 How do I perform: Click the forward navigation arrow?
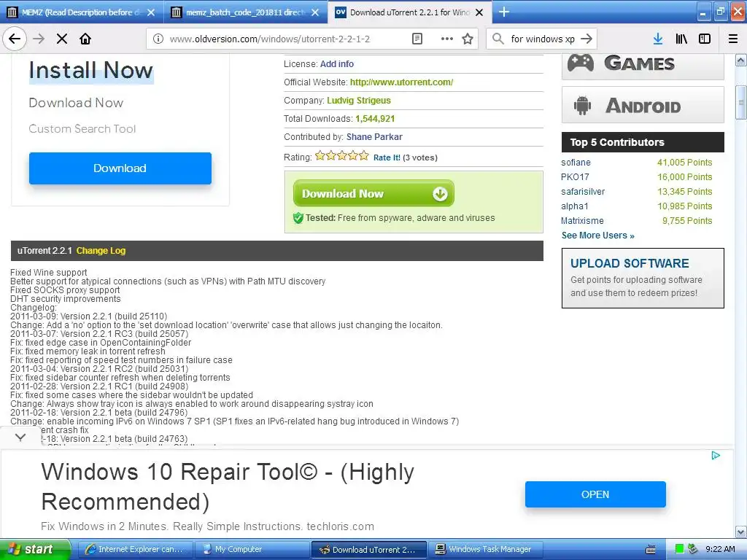(x=39, y=39)
